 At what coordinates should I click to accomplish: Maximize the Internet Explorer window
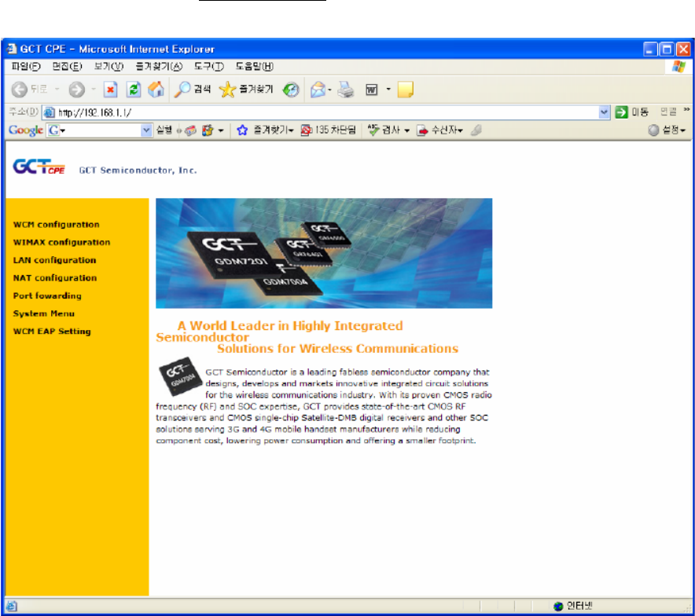667,49
